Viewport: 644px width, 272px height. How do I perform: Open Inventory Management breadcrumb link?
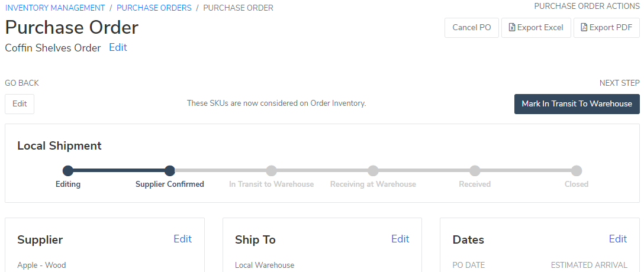(x=55, y=8)
